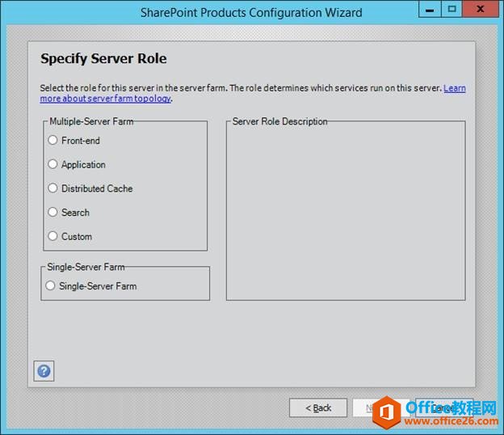504x435 pixels.
Task: Open Learn more about server farm topology link
Action: pyautogui.click(x=106, y=99)
